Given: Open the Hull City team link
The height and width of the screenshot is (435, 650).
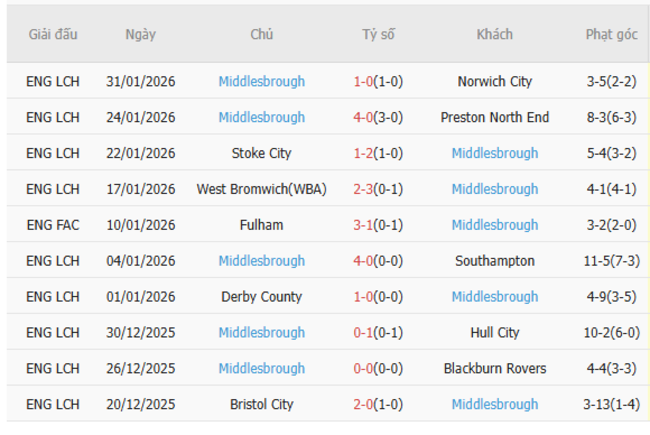Looking at the screenshot, I should pos(494,333).
